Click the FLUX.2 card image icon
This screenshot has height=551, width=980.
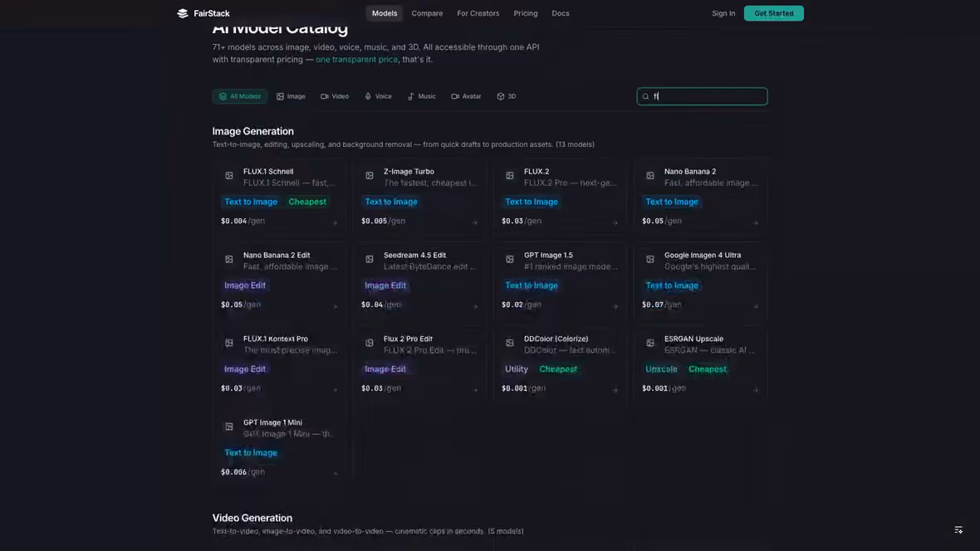pos(510,176)
